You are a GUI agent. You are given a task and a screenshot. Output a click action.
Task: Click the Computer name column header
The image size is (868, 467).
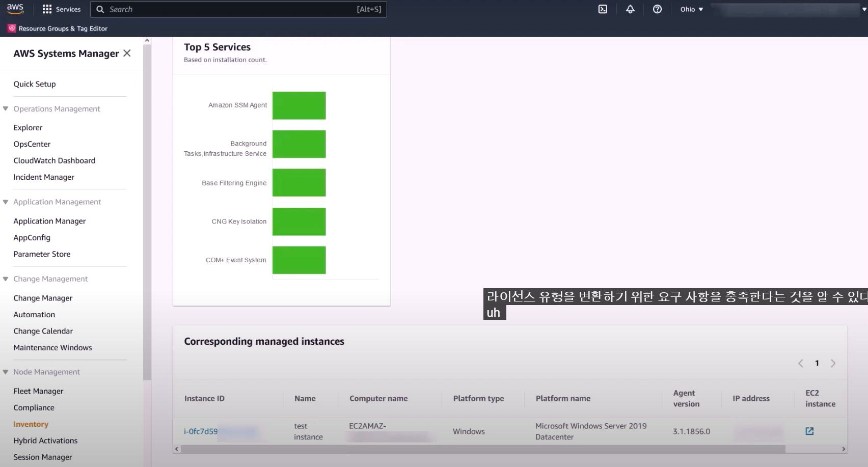point(378,399)
